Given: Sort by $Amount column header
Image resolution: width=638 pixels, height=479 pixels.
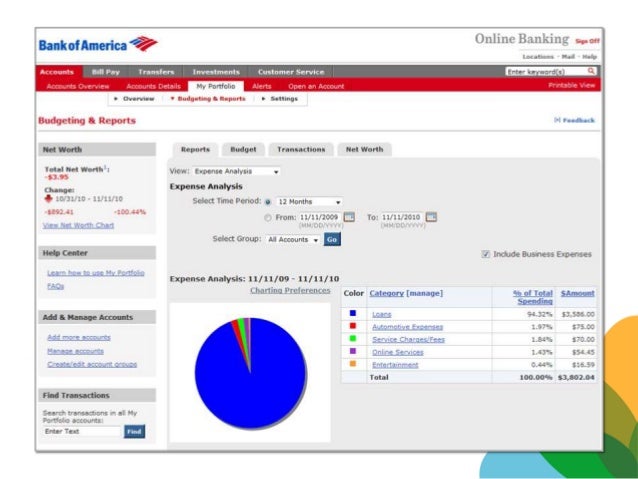Looking at the screenshot, I should click(577, 293).
